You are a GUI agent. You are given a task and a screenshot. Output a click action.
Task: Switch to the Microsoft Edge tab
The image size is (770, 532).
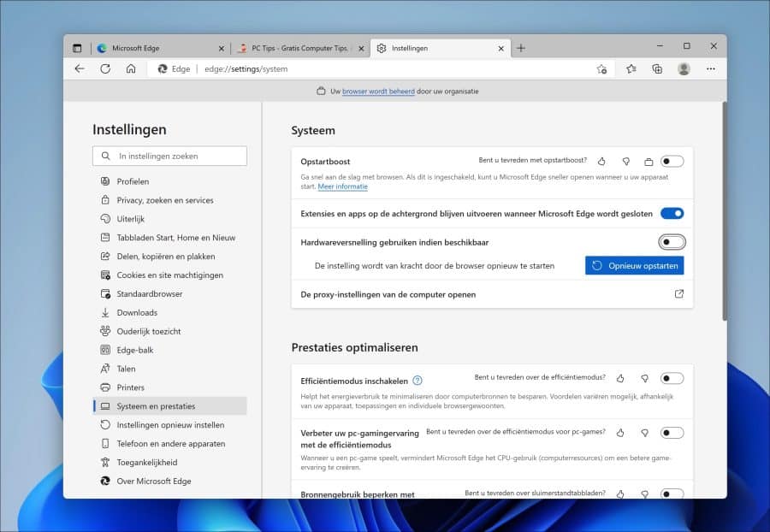160,48
